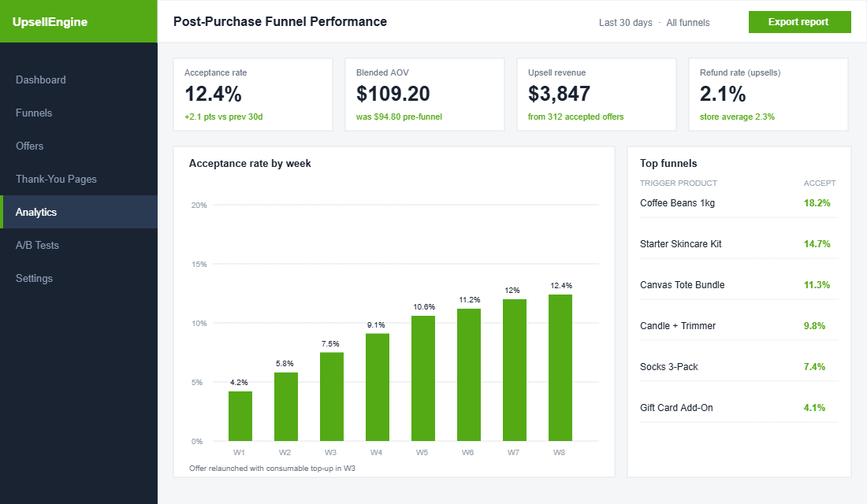Click the 20% y-axis label
This screenshot has height=504, width=867.
pyautogui.click(x=199, y=205)
